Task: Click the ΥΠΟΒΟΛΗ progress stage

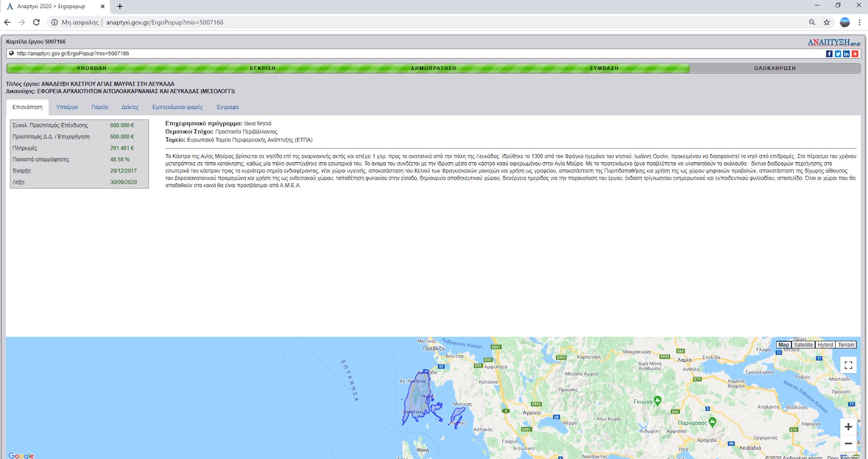Action: coord(92,68)
